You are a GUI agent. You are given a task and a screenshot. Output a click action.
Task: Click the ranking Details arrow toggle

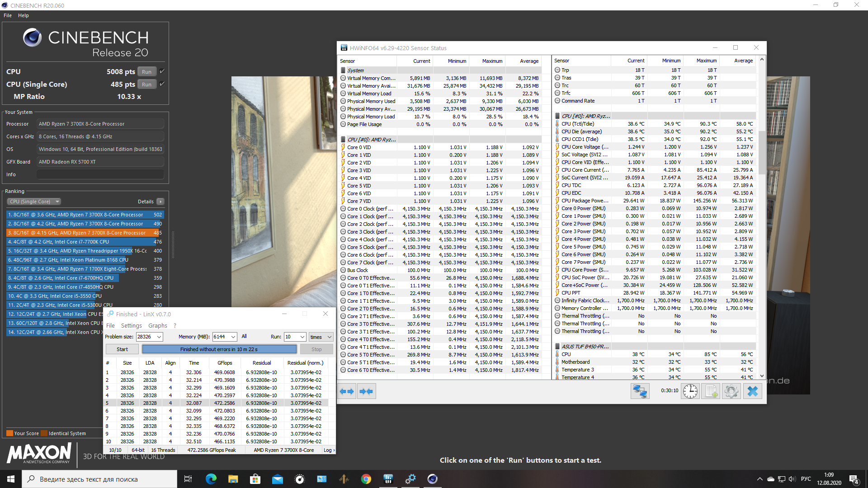[160, 202]
